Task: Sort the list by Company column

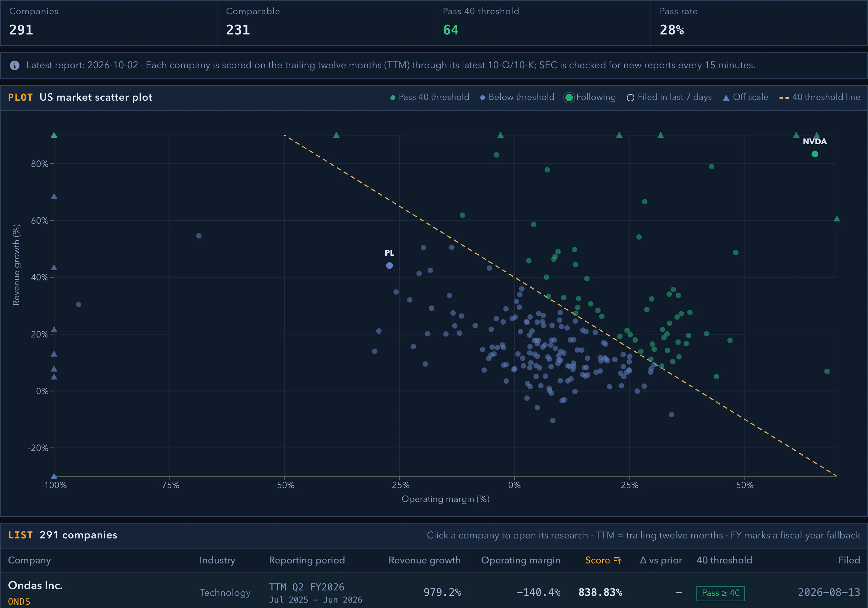Action: click(x=29, y=560)
